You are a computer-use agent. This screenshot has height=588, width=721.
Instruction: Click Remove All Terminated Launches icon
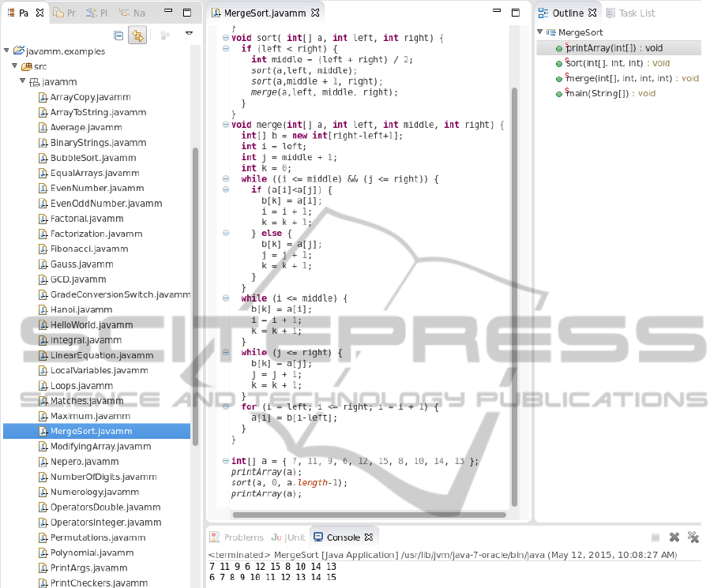pyautogui.click(x=693, y=537)
